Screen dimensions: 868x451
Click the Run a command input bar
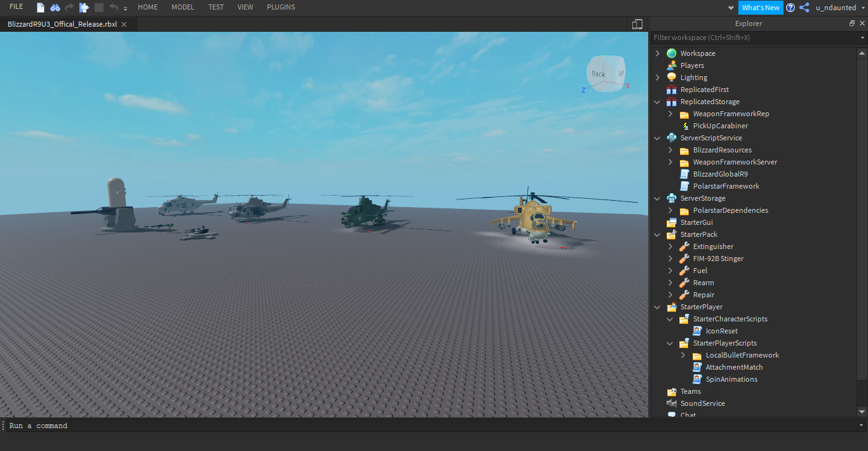point(432,426)
